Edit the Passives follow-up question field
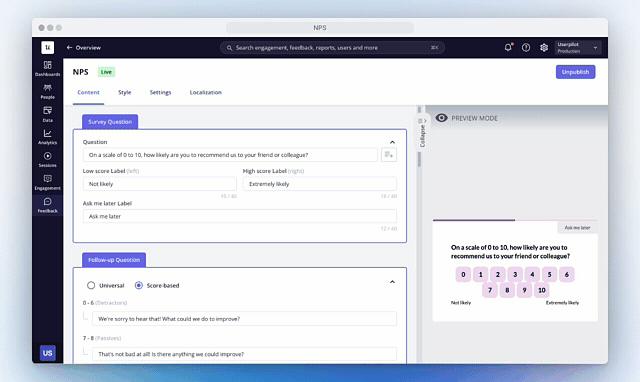Image resolution: width=640 pixels, height=382 pixels. click(244, 354)
